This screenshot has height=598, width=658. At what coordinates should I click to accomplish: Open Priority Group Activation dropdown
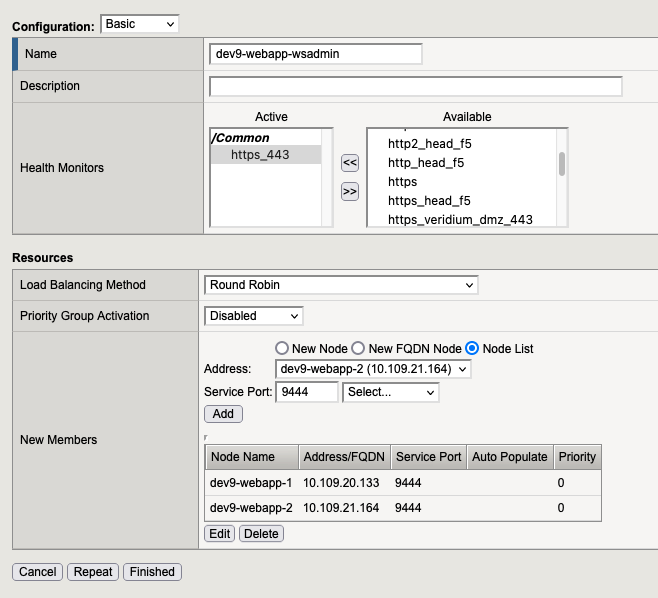253,316
